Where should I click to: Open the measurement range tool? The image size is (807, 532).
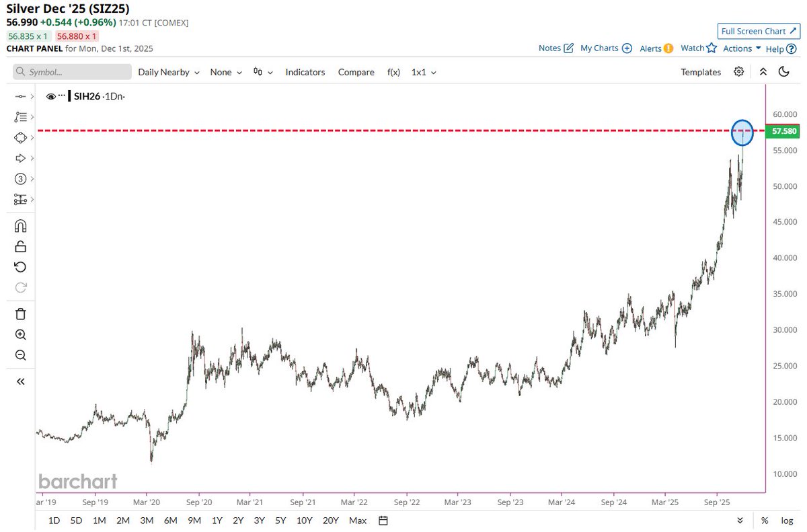tap(20, 200)
